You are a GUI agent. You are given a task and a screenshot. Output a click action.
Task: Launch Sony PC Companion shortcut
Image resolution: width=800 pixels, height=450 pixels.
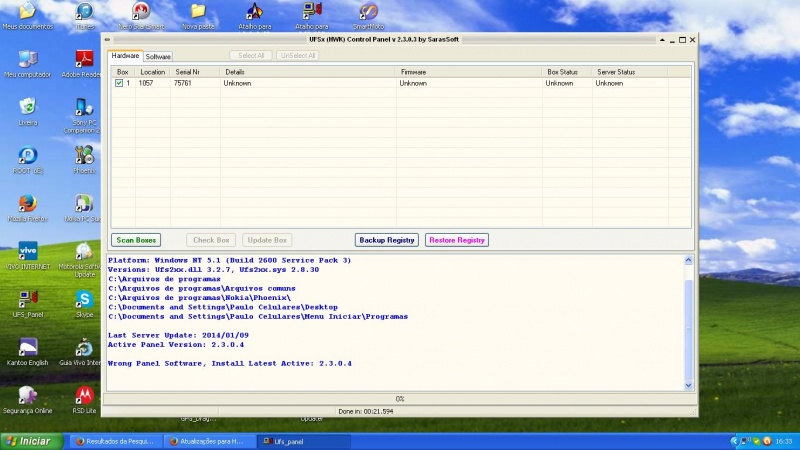point(82,115)
